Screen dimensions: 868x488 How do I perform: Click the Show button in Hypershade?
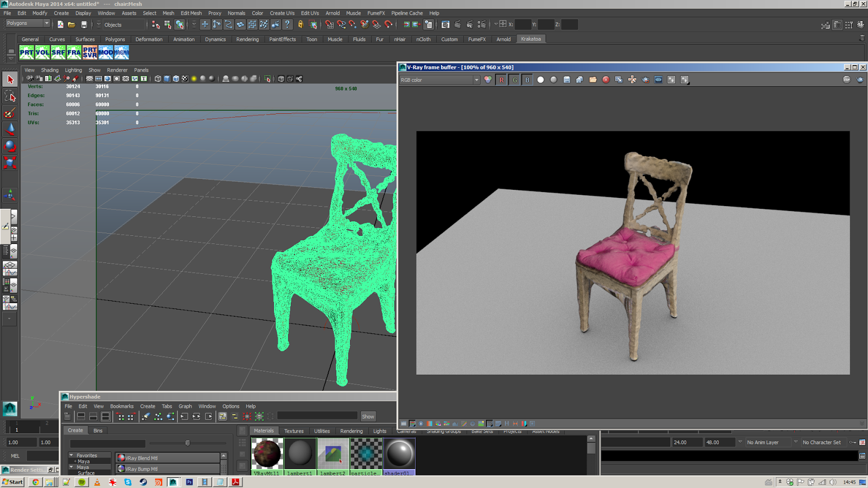click(368, 416)
